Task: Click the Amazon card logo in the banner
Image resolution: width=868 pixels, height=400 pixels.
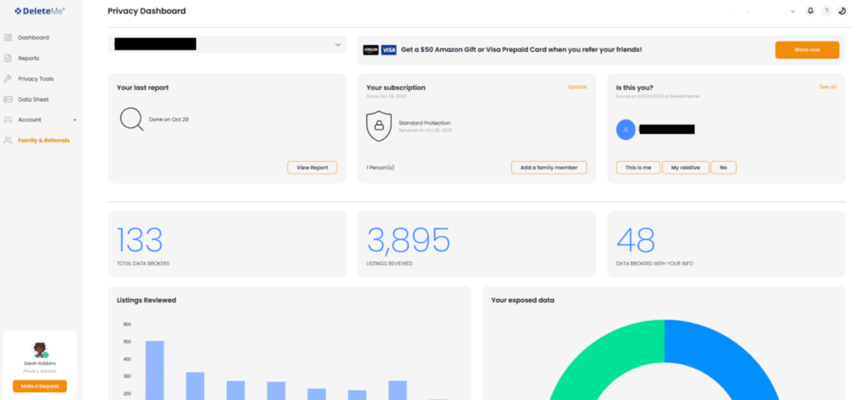Action: click(x=370, y=50)
